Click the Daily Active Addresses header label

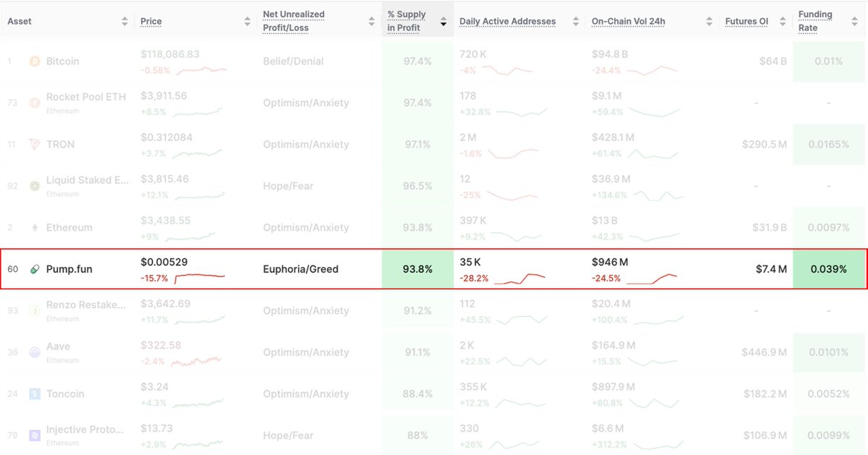coord(508,22)
